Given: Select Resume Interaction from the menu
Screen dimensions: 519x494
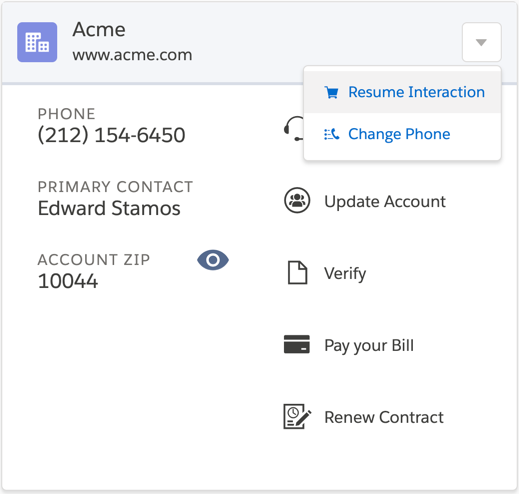Looking at the screenshot, I should (x=402, y=92).
